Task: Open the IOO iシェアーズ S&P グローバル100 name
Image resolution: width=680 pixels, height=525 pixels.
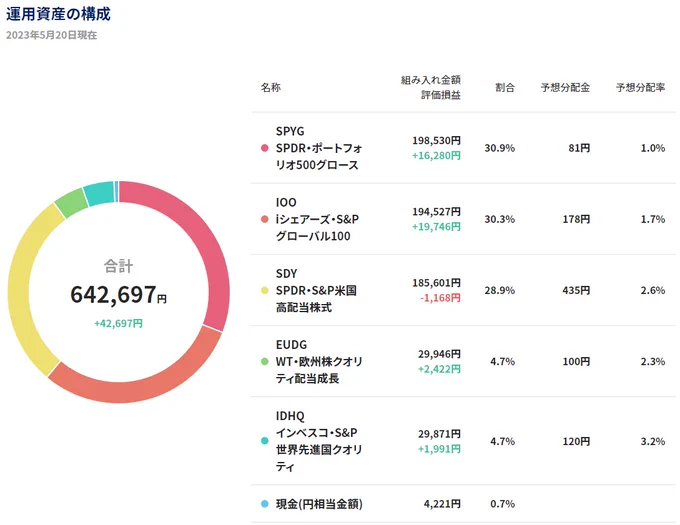Action: point(317,219)
